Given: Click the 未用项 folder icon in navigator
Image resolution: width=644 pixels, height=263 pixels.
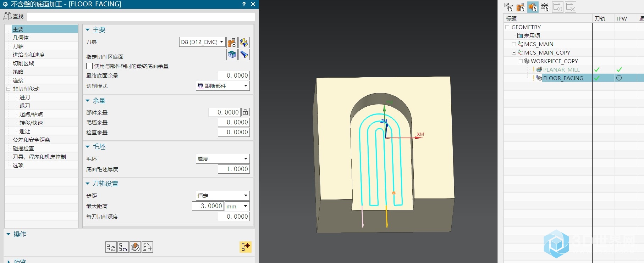Looking at the screenshot, I should click(520, 35).
